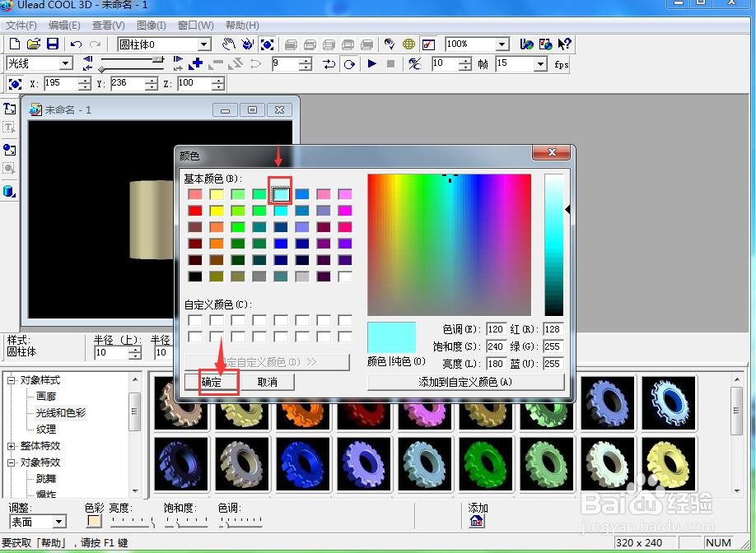
Task: Click the luminance bar in color dialog
Action: click(x=553, y=244)
